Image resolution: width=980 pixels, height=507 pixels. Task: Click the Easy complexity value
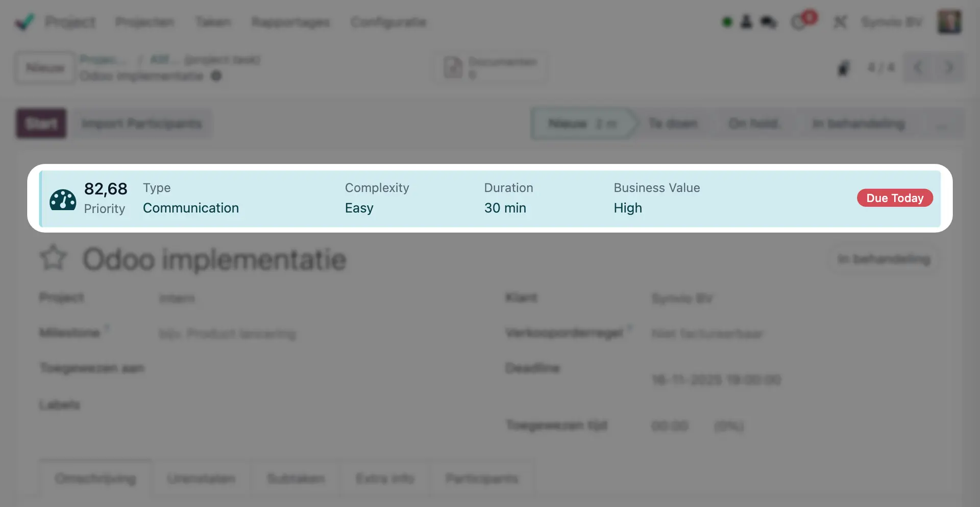(359, 208)
